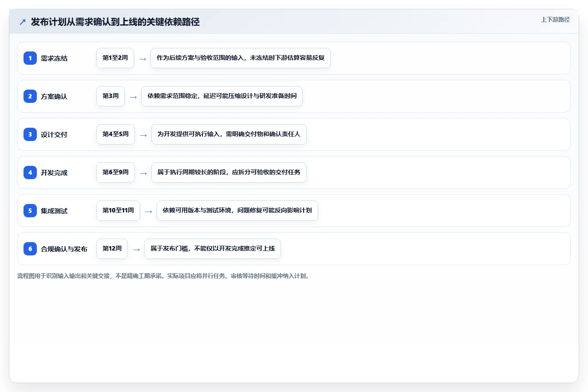Open the description starting 依赖需求范围稳定

222,96
